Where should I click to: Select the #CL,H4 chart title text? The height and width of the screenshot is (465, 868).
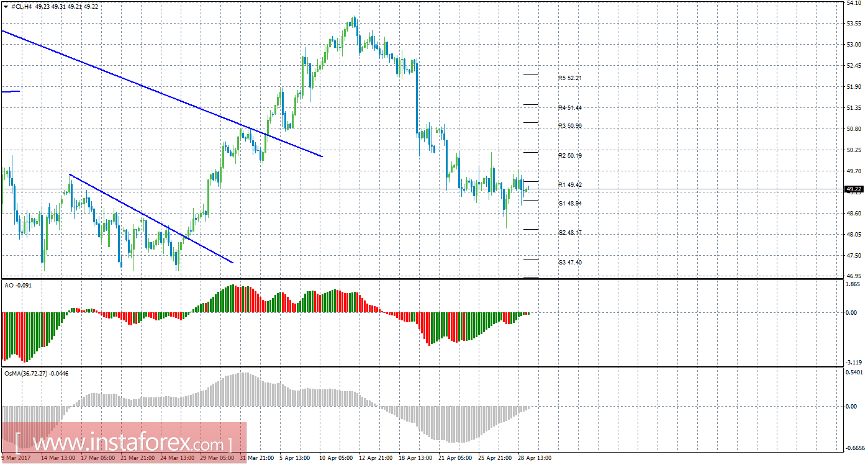[x=22, y=6]
